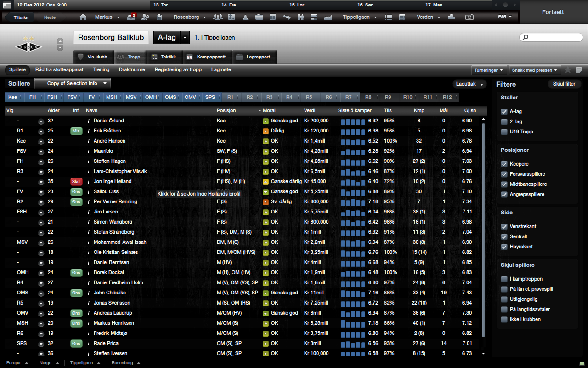Click Skd injury badge on Jon Inge Høiland
588x368 pixels.
point(76,181)
